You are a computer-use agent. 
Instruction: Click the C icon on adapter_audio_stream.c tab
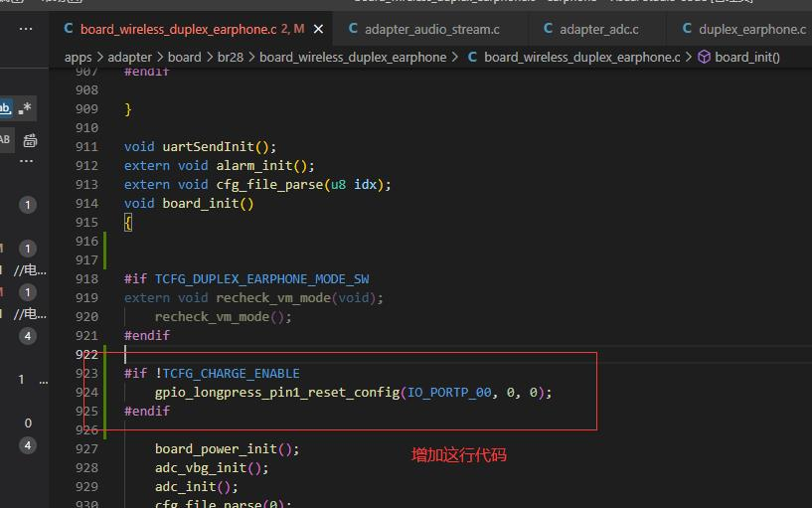(353, 29)
